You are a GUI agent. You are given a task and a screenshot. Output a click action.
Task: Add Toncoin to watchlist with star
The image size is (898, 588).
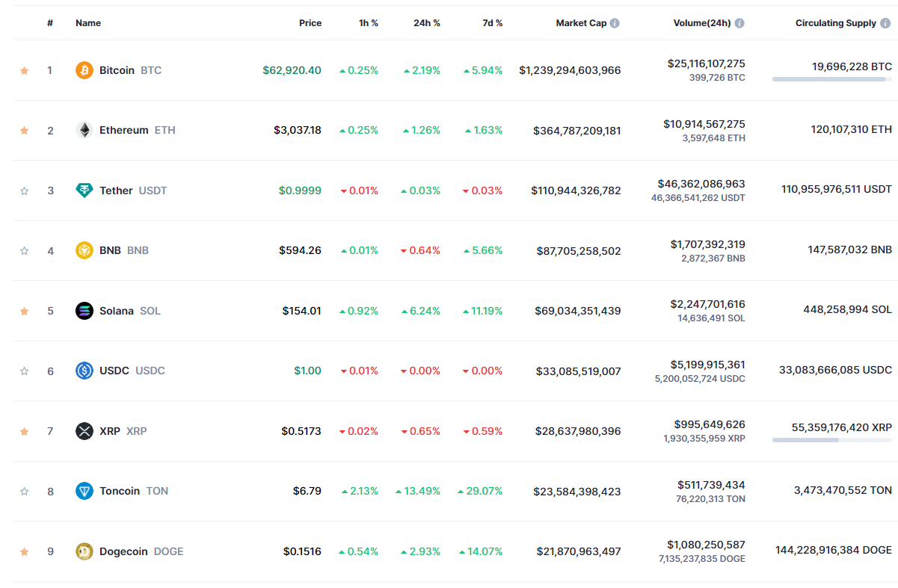pyautogui.click(x=24, y=491)
